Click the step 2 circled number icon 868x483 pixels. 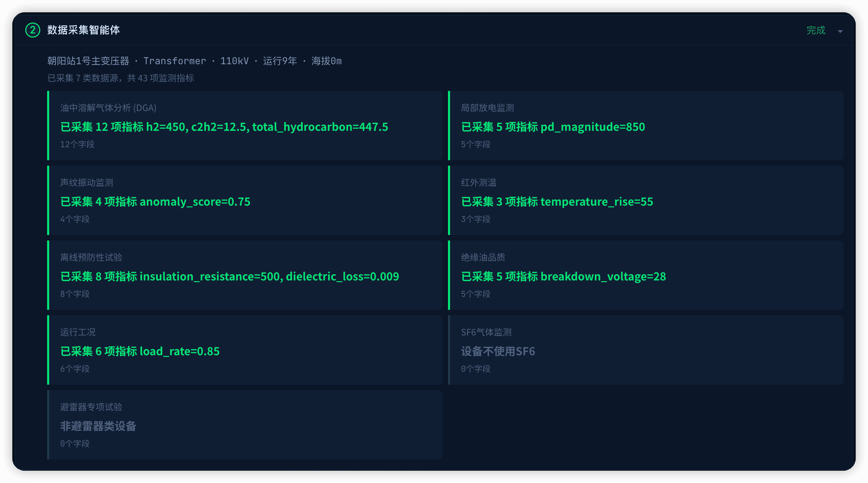click(x=33, y=30)
